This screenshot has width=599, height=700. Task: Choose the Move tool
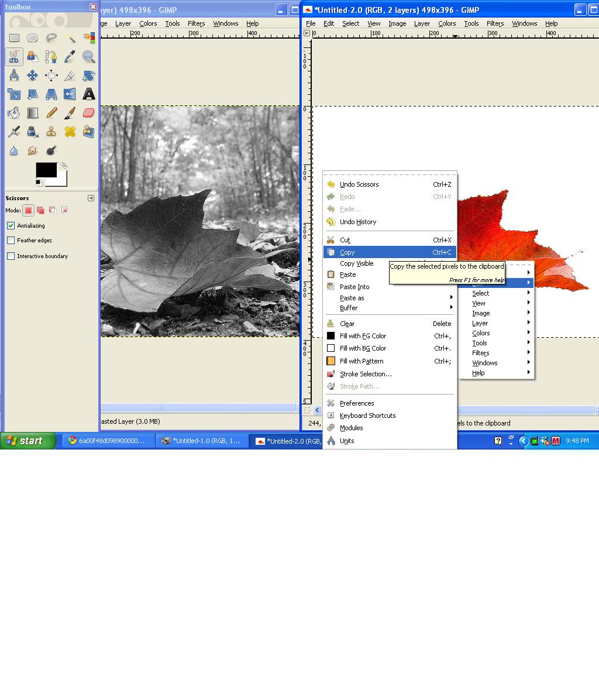point(33,76)
